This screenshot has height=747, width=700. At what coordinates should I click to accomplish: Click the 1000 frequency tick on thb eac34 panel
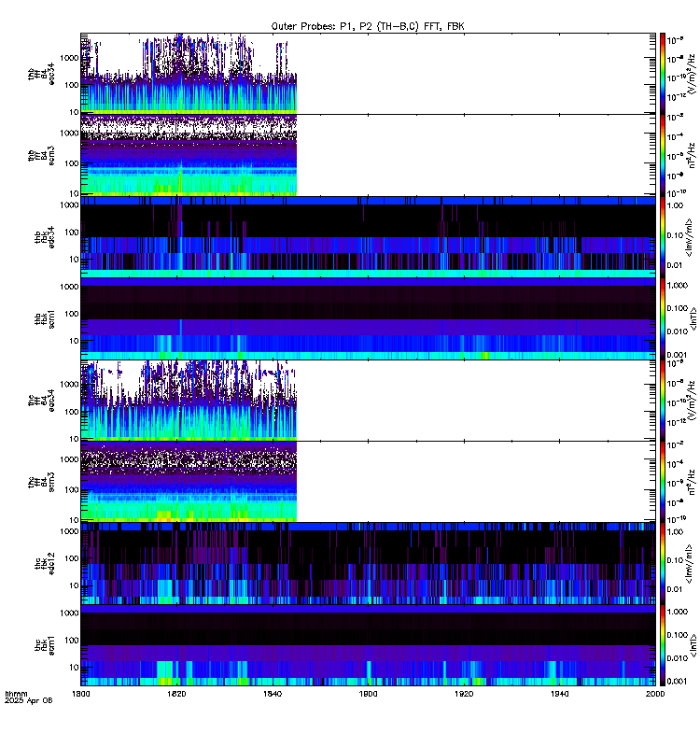click(x=69, y=58)
